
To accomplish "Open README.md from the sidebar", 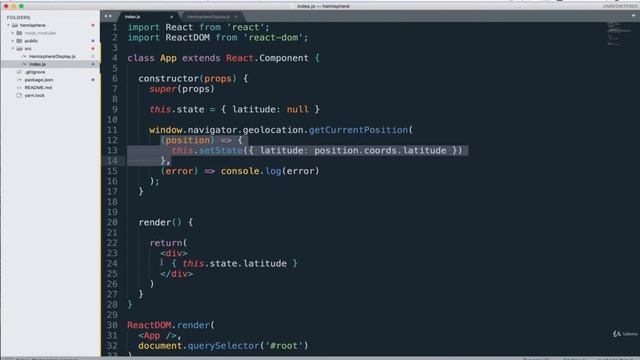I will [38, 87].
